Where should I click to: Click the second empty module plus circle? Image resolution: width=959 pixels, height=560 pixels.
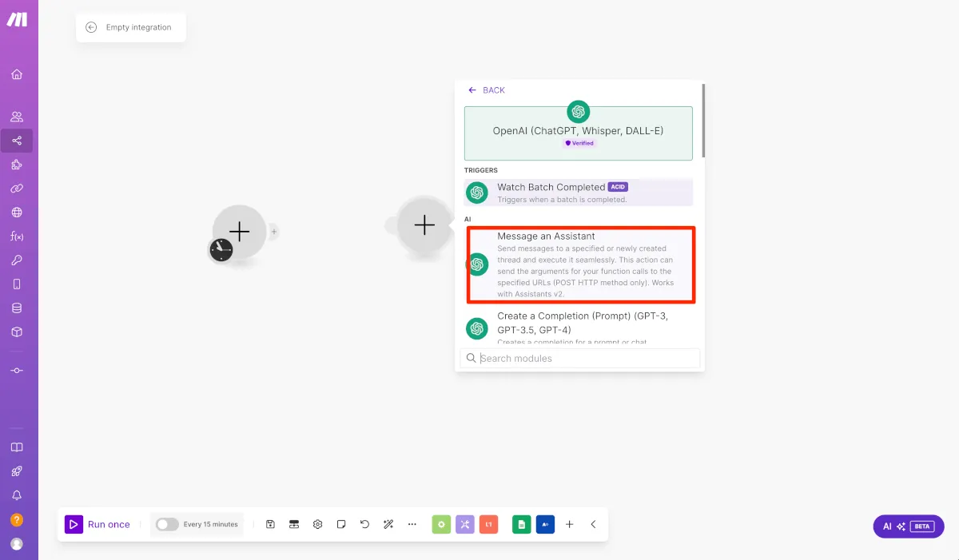[424, 225]
